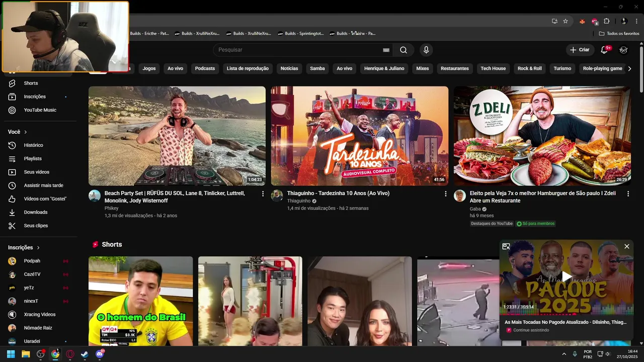Select the Rock & Roll chip
This screenshot has width=644, height=362.
[x=530, y=68]
